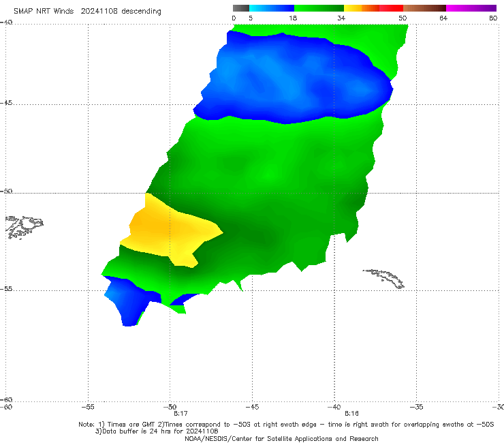504x443 pixels.
Task: Pick the gray segment of the color bar
Action: 241,8
